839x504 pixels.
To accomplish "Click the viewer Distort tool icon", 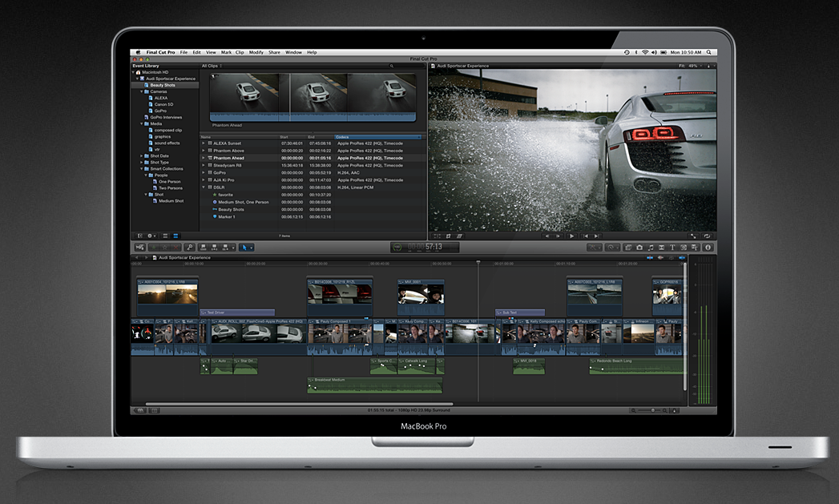I will click(460, 236).
